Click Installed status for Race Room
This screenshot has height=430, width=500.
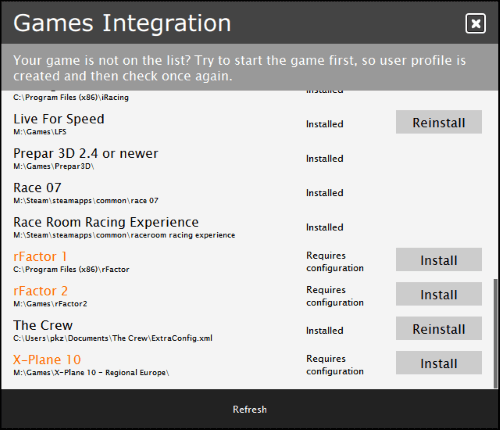point(325,227)
